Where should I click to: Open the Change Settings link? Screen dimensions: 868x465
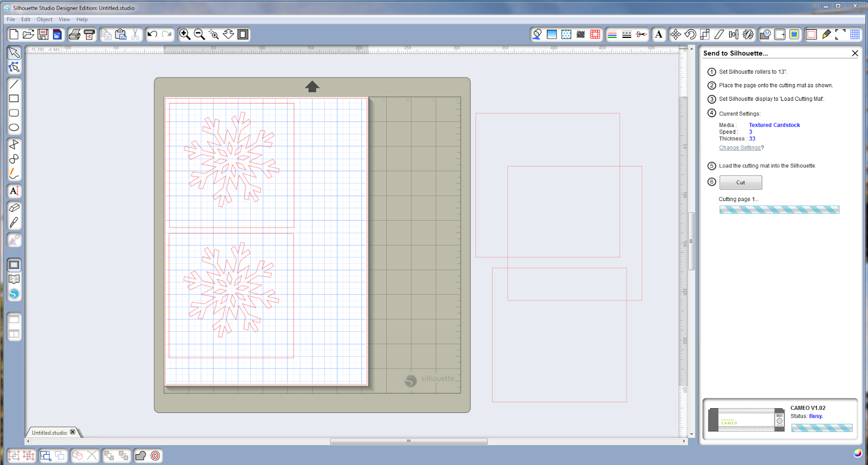[740, 148]
